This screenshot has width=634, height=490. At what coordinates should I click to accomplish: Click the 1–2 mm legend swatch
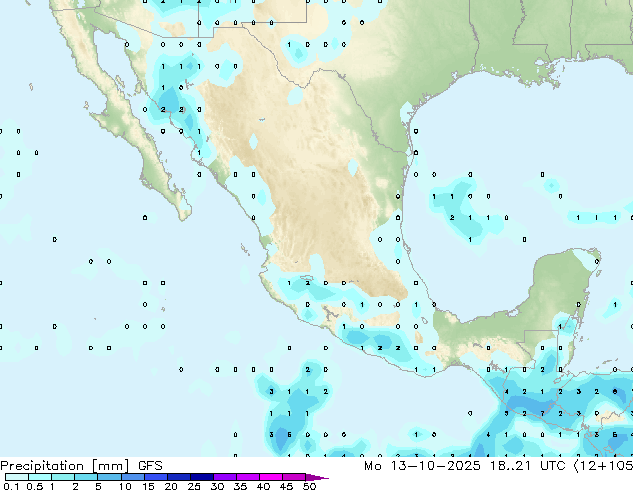point(63,477)
